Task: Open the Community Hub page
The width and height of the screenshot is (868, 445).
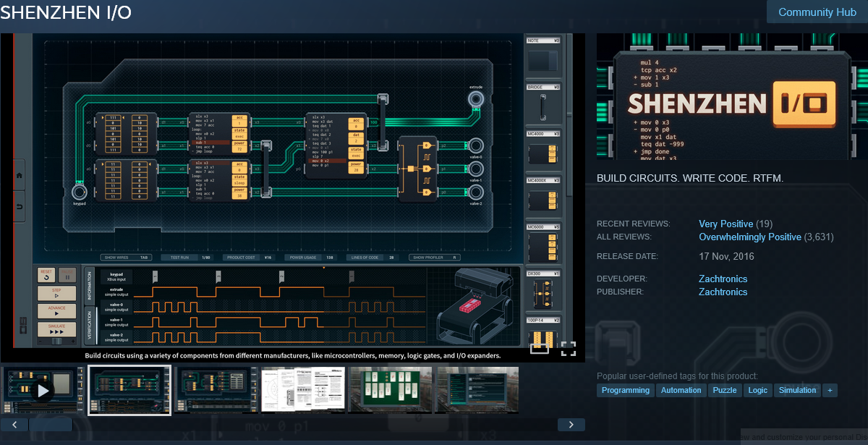Action: [x=817, y=12]
